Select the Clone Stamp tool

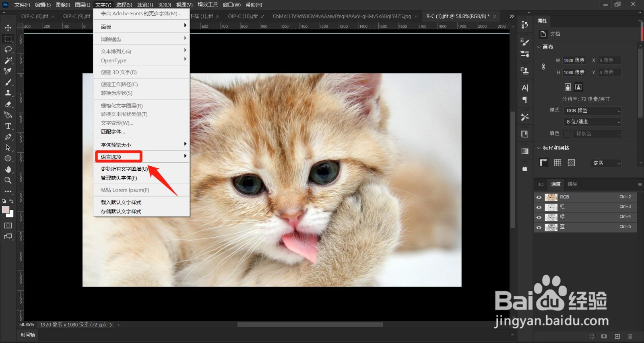8,93
